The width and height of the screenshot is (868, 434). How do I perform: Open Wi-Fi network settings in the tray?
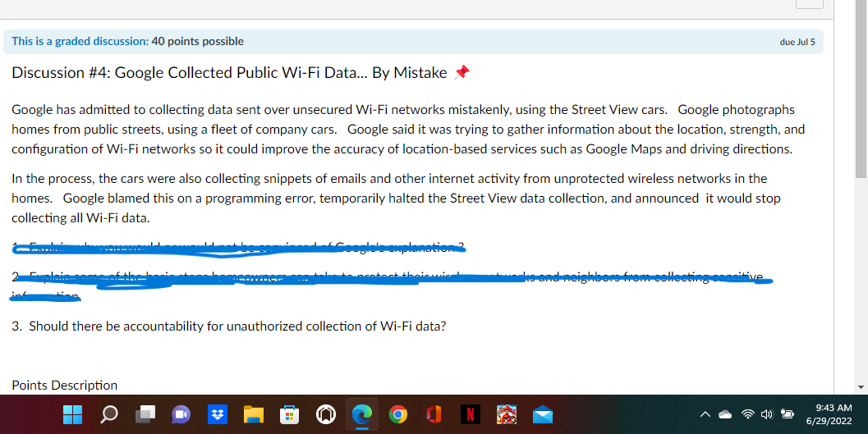[x=748, y=414]
